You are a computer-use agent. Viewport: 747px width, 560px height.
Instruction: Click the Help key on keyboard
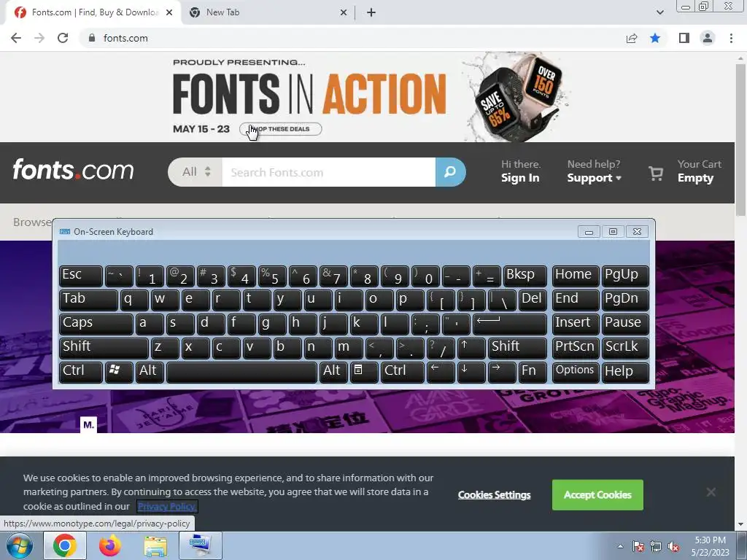pos(625,373)
